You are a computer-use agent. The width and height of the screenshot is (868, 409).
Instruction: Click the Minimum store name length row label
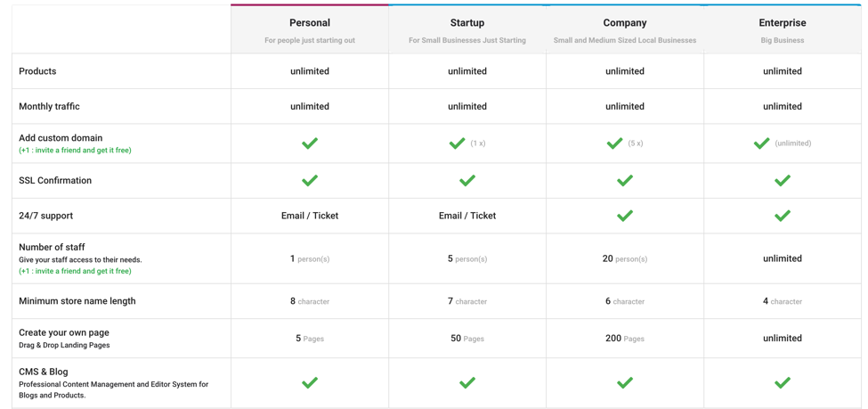coord(77,301)
